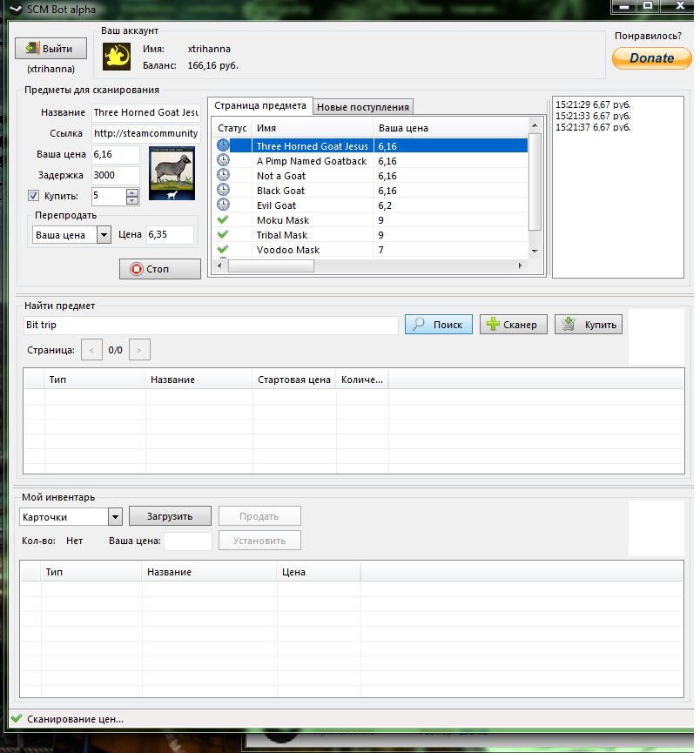Click the Загрузить button

[170, 516]
